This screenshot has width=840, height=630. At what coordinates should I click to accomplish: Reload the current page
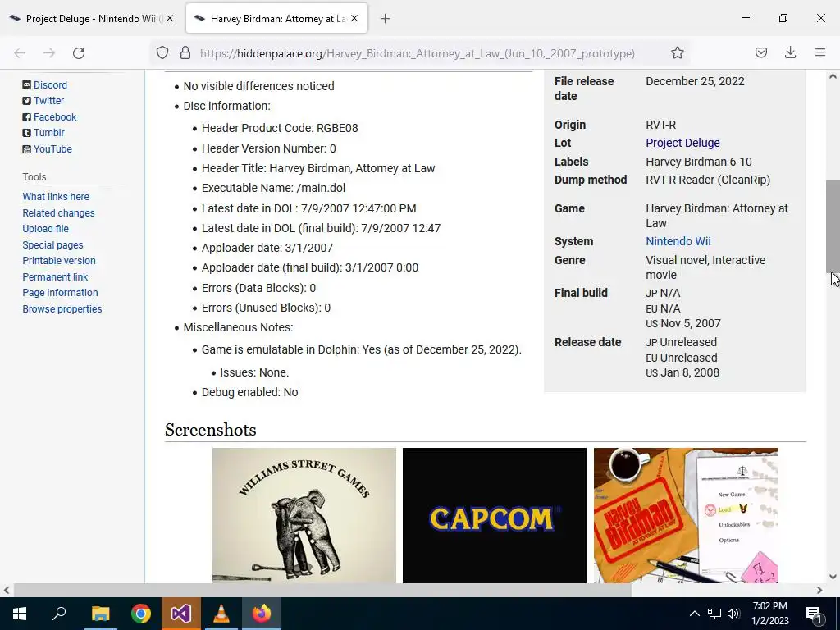pos(79,53)
